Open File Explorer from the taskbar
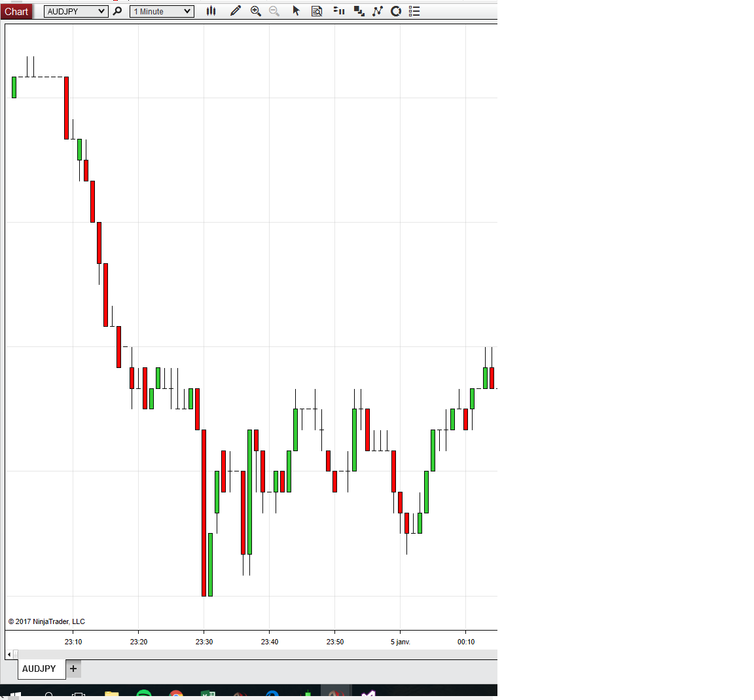 [111, 694]
